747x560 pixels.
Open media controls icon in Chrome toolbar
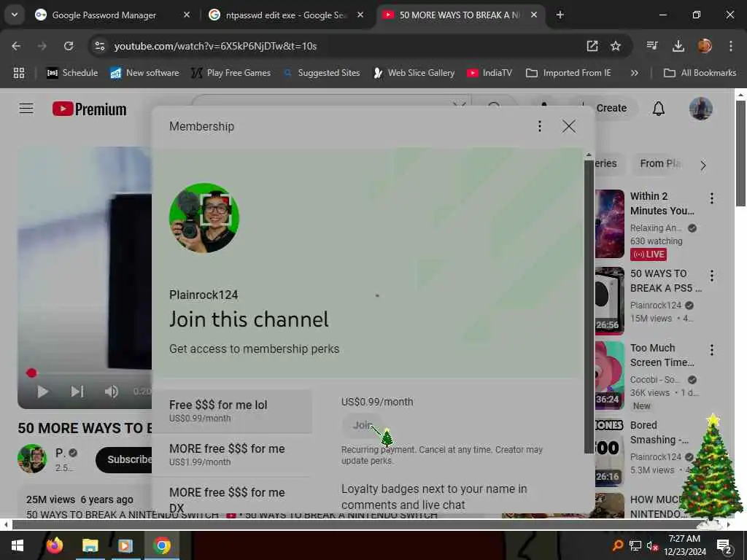coord(652,46)
